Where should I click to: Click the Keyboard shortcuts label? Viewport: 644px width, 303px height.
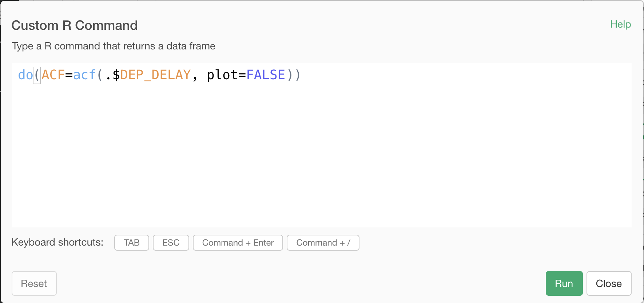(57, 242)
